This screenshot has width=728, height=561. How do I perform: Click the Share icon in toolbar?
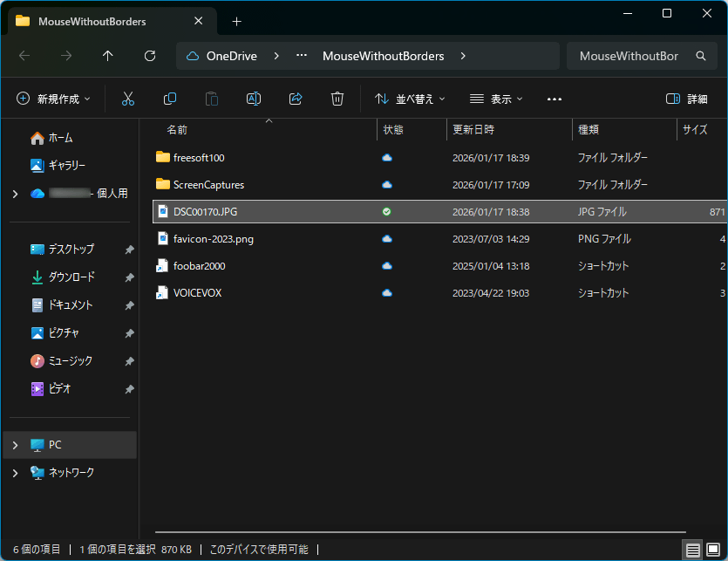[296, 99]
